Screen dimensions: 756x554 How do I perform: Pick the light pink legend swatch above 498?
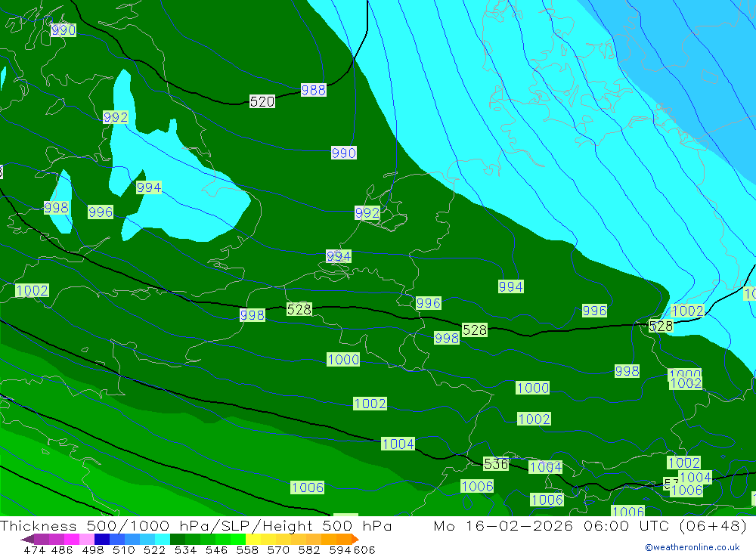tap(87, 539)
